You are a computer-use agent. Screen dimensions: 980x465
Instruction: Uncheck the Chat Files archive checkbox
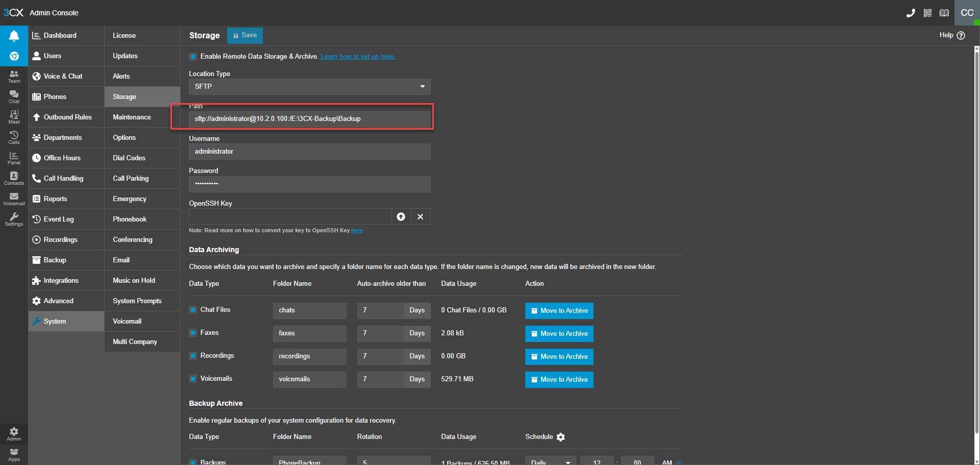pos(193,310)
